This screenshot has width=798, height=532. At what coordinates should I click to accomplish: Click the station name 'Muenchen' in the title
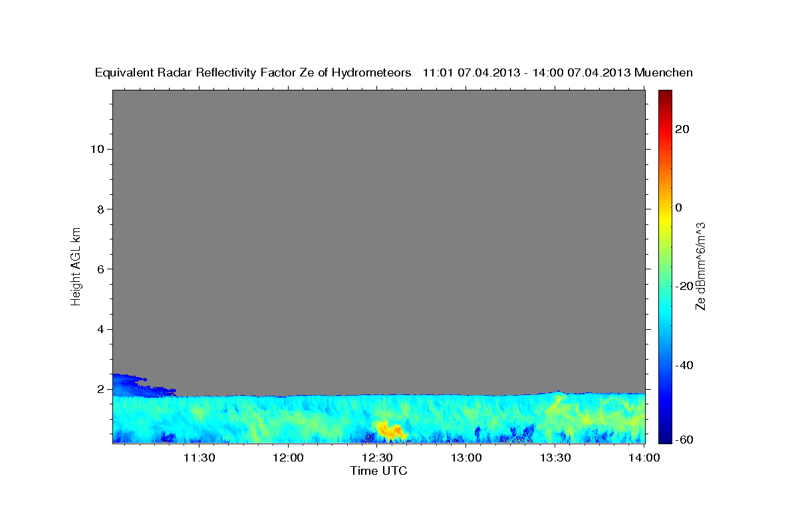point(664,72)
